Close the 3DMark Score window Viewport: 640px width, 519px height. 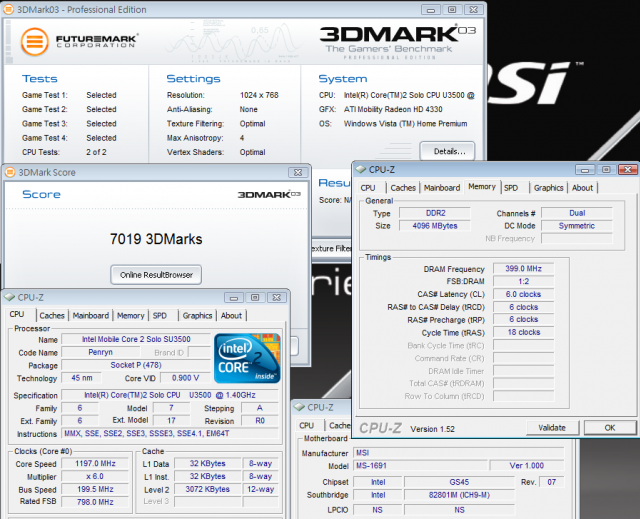click(298, 173)
